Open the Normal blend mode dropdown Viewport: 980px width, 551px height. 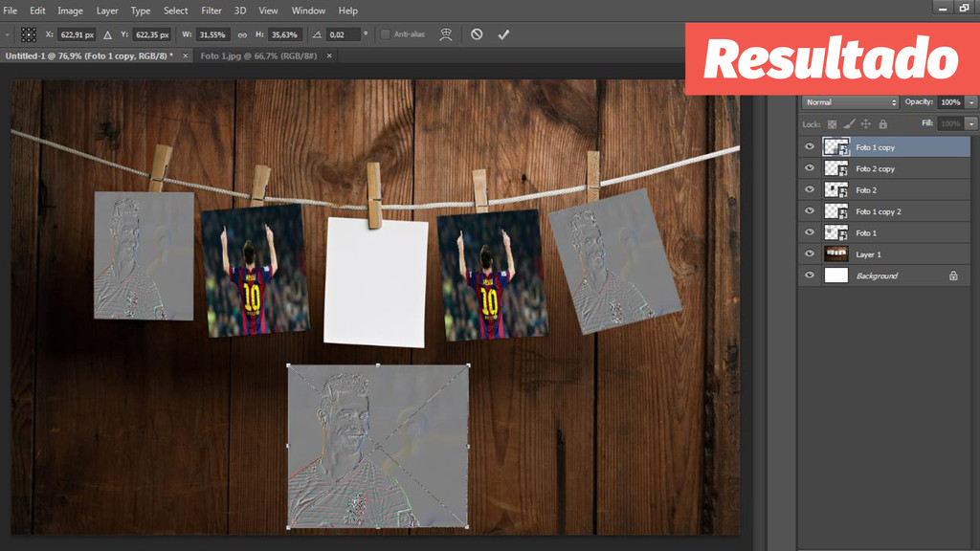tap(850, 102)
